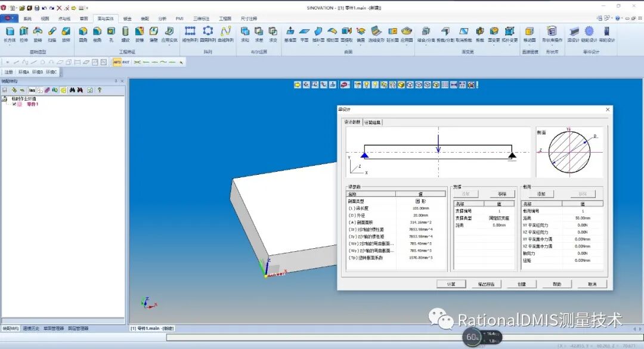Expand the 缝合/分离 dropdown arrow
This screenshot has width=644, height=349.
pyautogui.click(x=426, y=44)
